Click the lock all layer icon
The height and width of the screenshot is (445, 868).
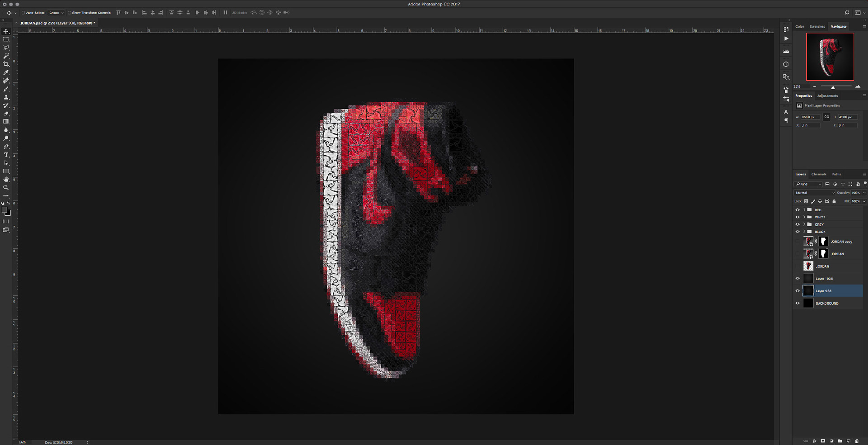pos(834,201)
